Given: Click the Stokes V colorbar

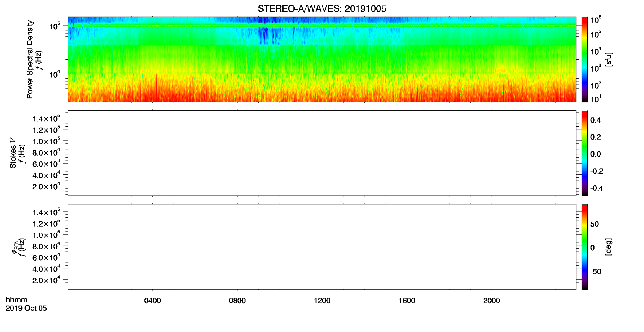Looking at the screenshot, I should pos(585,153).
